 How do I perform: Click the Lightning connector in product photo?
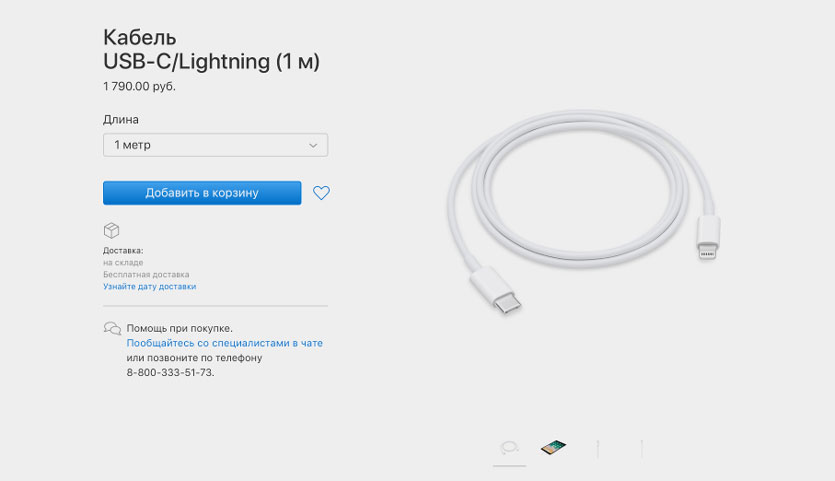[707, 238]
